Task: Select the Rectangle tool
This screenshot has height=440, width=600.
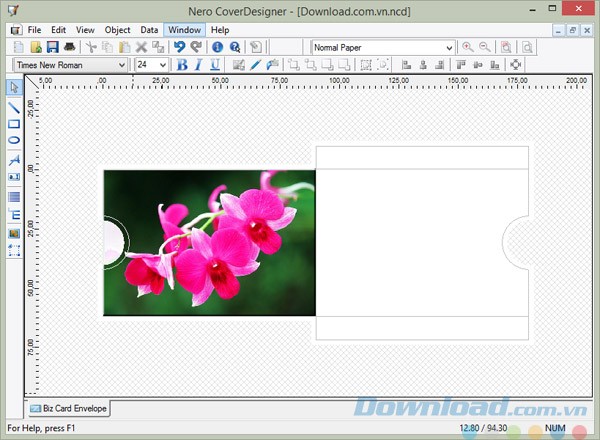Action: point(14,124)
